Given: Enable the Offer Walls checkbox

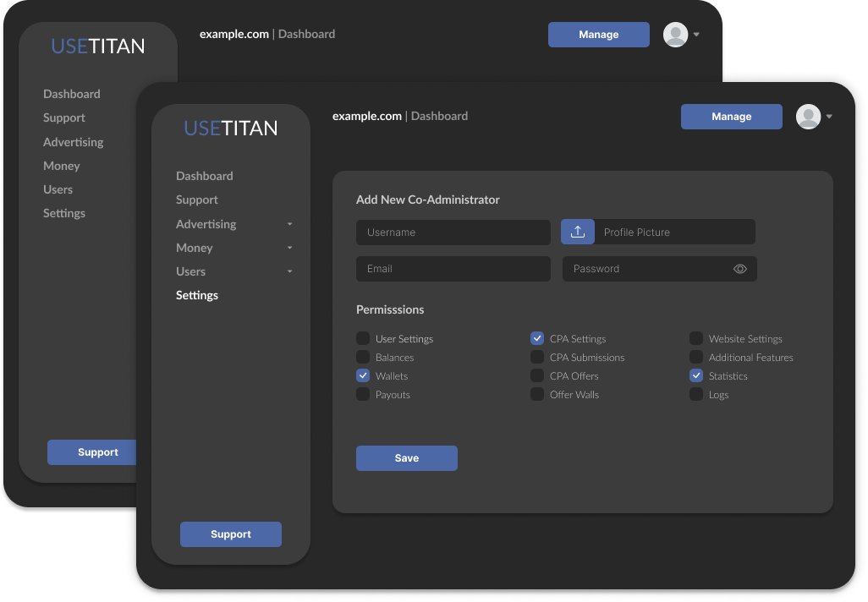Looking at the screenshot, I should click(537, 395).
